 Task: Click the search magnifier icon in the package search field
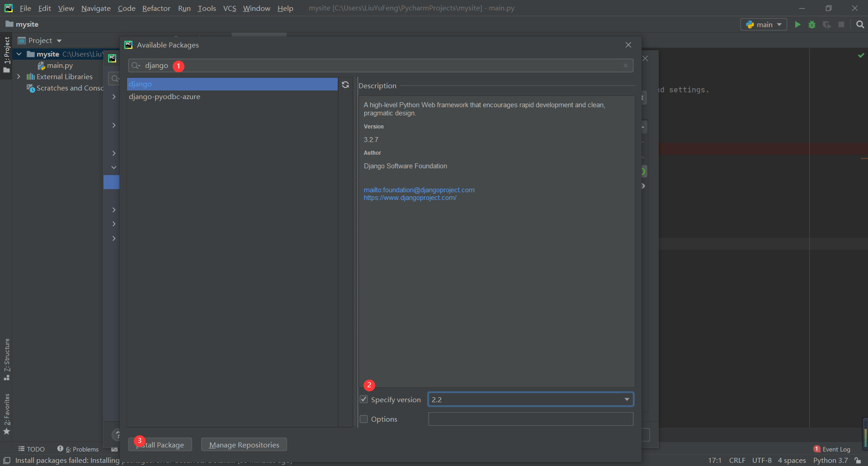click(x=134, y=66)
